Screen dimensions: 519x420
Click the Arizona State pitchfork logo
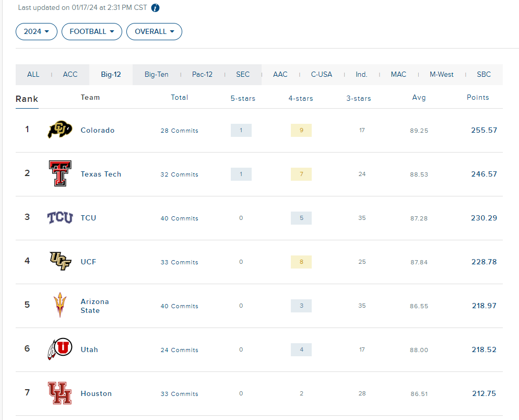(60, 305)
